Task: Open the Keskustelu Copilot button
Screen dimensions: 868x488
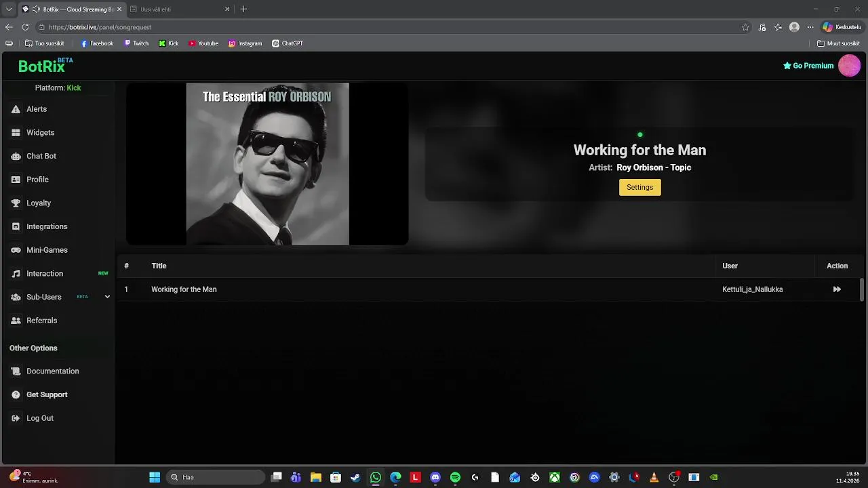Action: [x=842, y=27]
